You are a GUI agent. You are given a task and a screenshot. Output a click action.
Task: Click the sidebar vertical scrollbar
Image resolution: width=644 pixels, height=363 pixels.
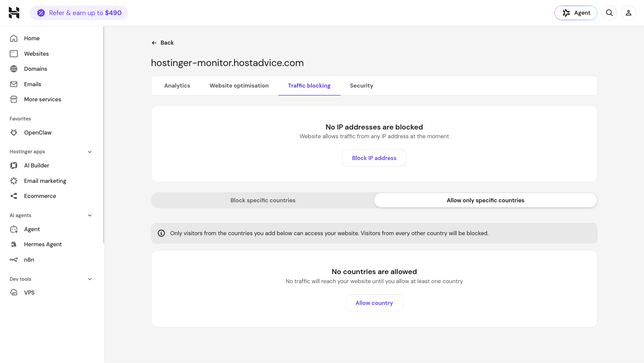click(104, 135)
